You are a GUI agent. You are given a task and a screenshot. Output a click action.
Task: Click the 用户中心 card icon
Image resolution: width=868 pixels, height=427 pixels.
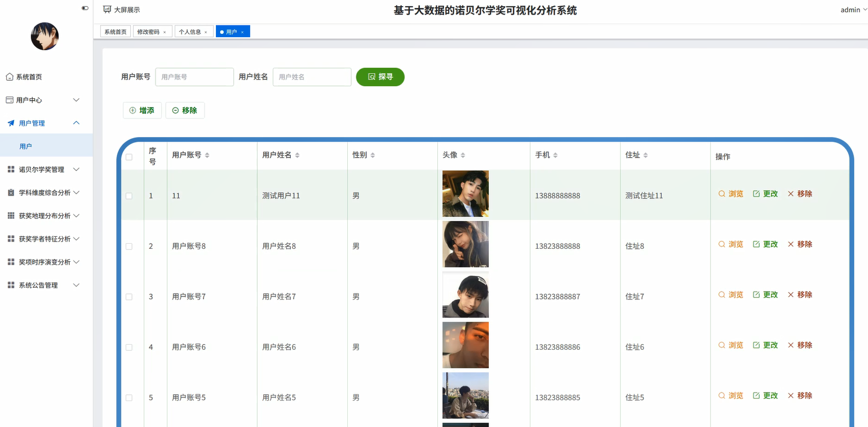coord(10,100)
